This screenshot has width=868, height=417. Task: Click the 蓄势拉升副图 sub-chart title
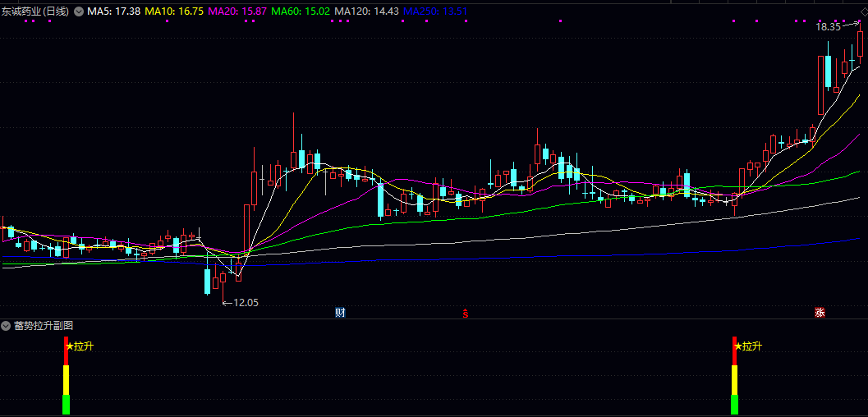coord(44,326)
